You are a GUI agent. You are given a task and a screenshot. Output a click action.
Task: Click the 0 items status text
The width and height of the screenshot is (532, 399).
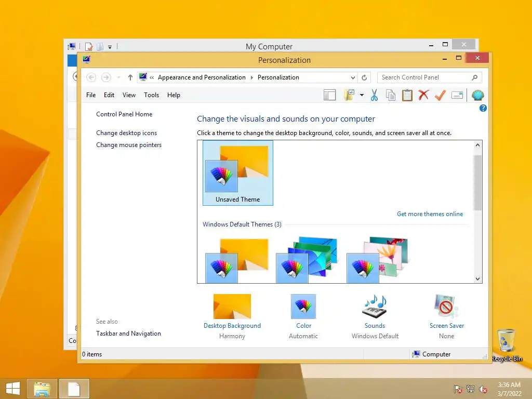[x=92, y=354]
